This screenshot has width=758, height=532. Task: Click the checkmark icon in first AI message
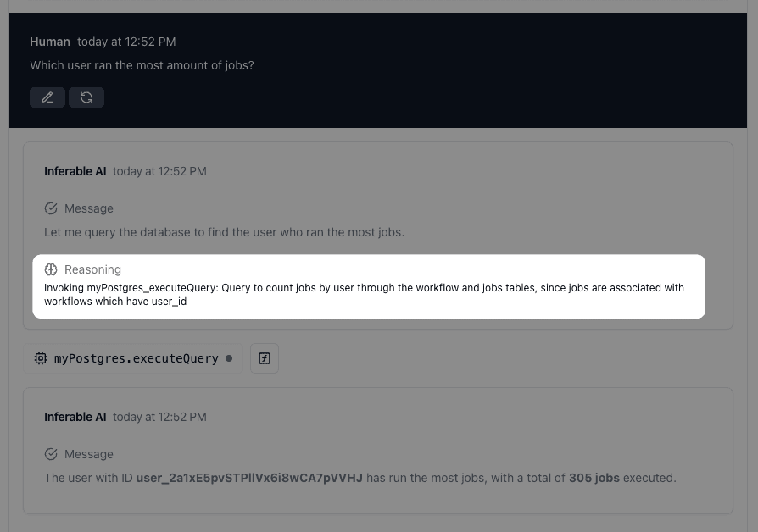pyautogui.click(x=51, y=208)
